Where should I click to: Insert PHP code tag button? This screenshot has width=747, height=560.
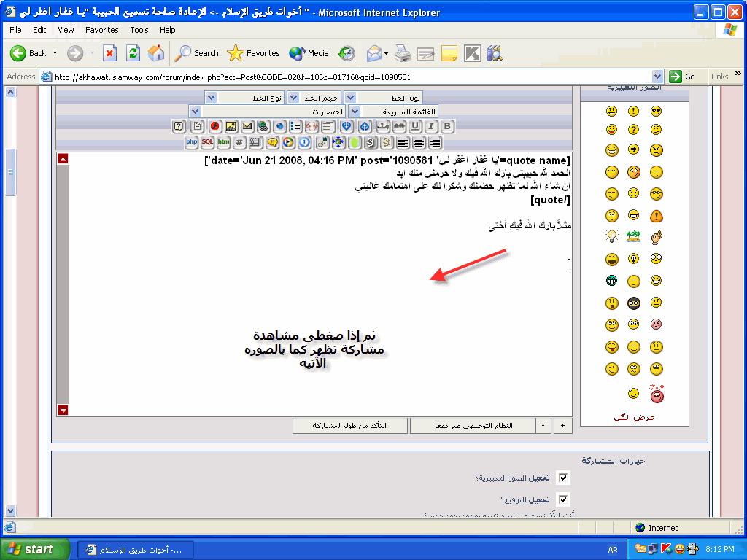[x=191, y=142]
